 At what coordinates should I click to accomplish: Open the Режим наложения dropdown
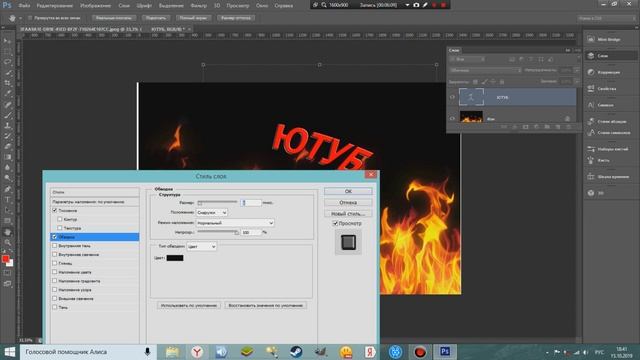235,223
